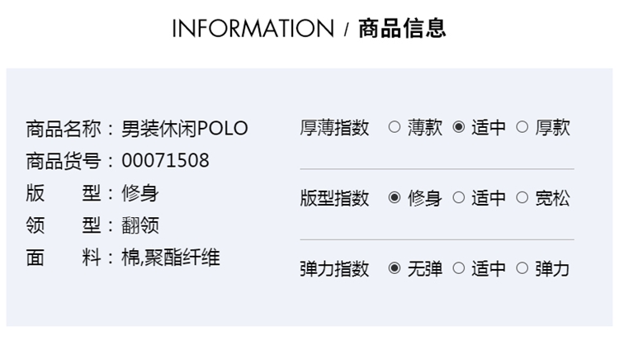Click the 翻领 collar type value

tap(139, 225)
